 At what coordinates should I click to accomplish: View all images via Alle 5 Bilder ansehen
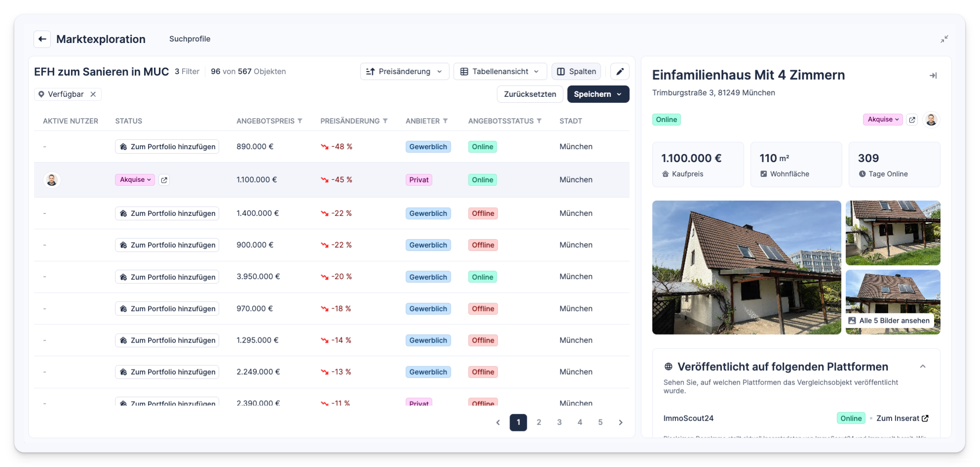pos(889,321)
